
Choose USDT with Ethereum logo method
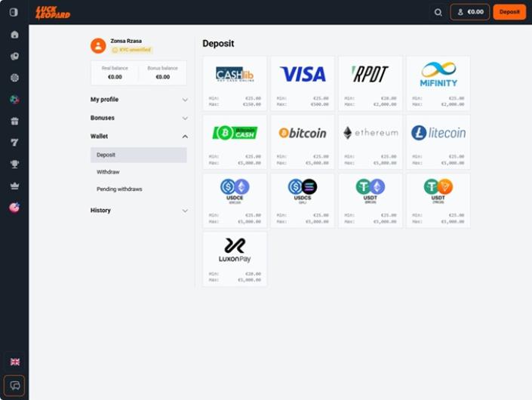tap(371, 201)
